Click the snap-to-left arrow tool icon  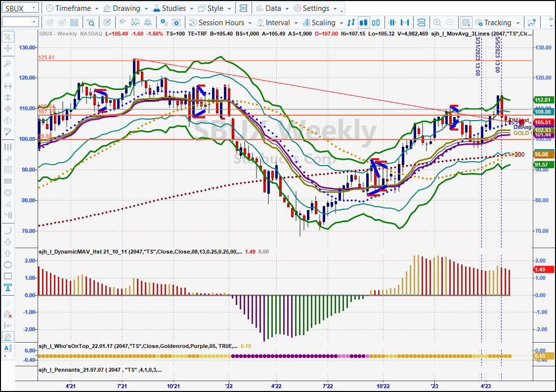[7, 325]
